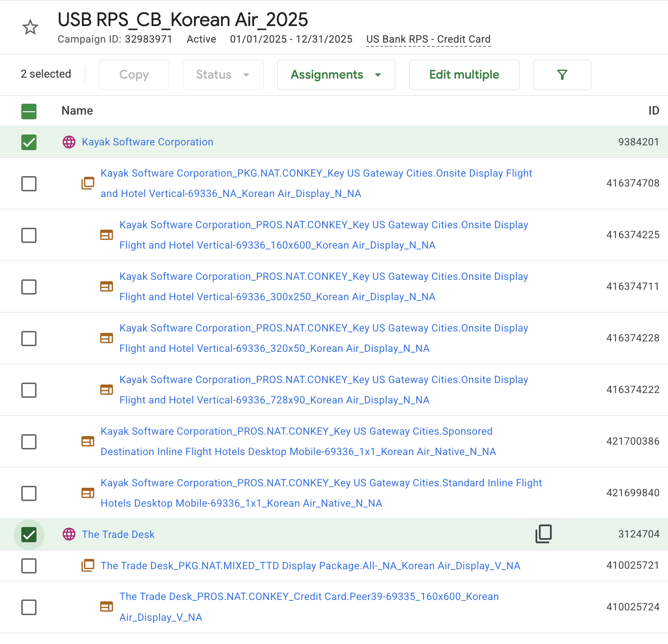Click the placement icon for Kayak 320x50 row
This screenshot has width=668, height=644.
point(107,338)
